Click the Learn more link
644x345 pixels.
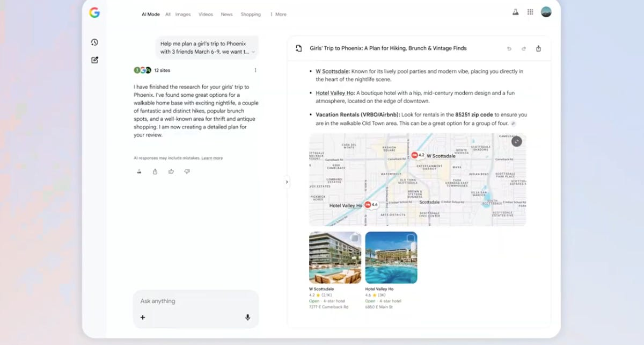212,158
